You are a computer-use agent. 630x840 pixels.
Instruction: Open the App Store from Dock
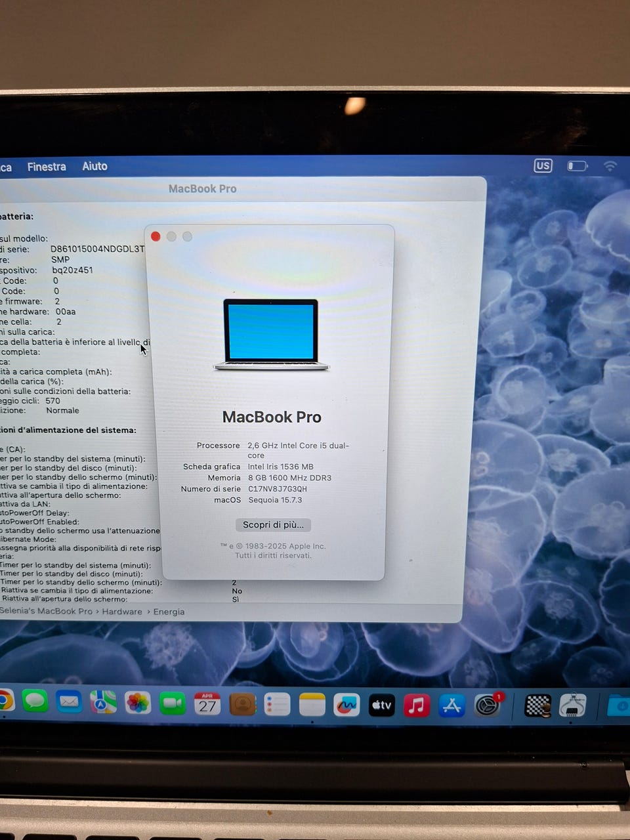point(451,705)
